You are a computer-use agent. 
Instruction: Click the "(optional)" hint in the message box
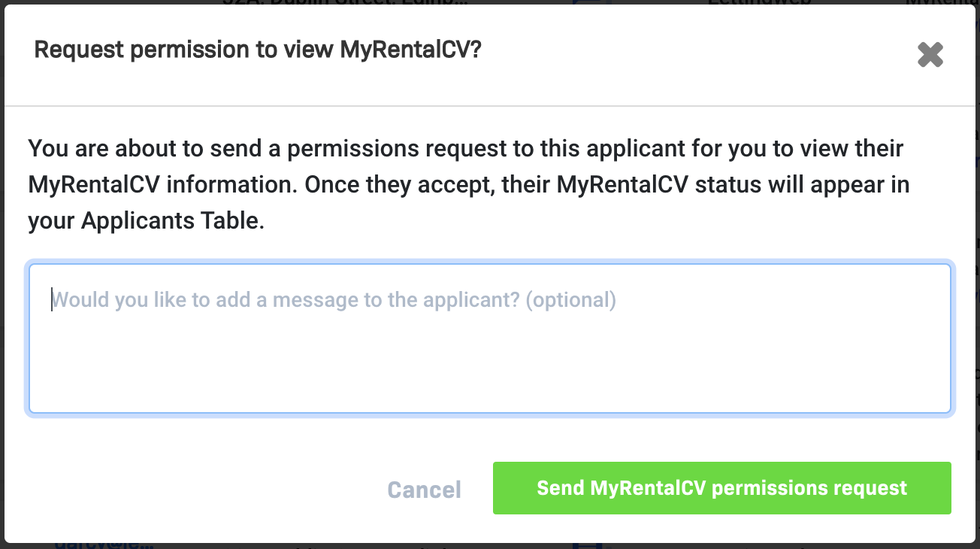[x=571, y=300]
